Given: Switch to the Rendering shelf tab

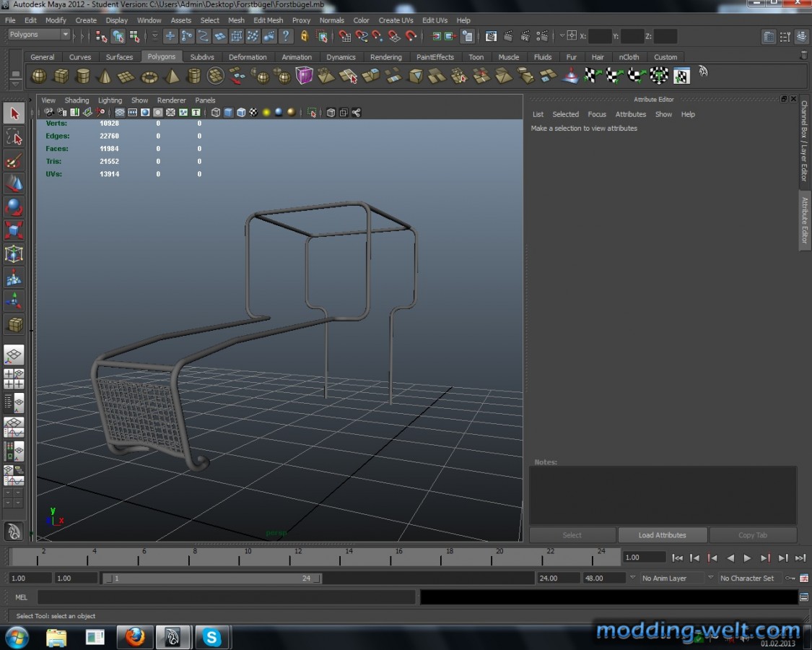Looking at the screenshot, I should (x=386, y=57).
